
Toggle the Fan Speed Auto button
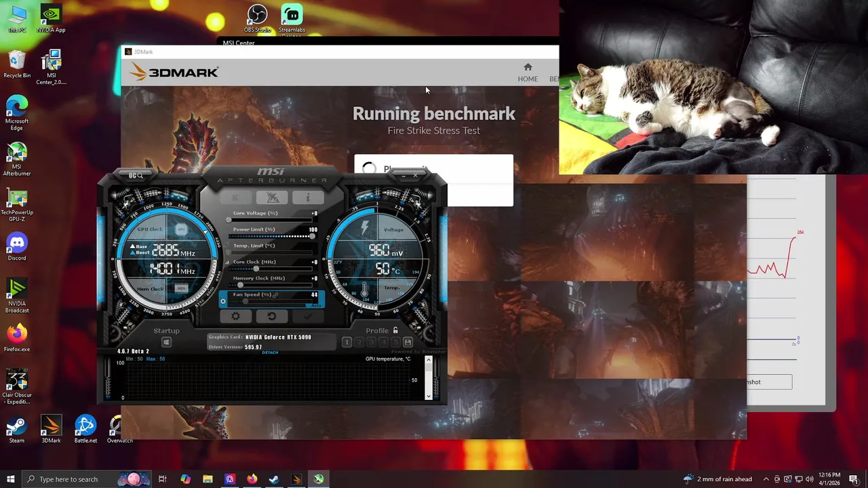[314, 305]
